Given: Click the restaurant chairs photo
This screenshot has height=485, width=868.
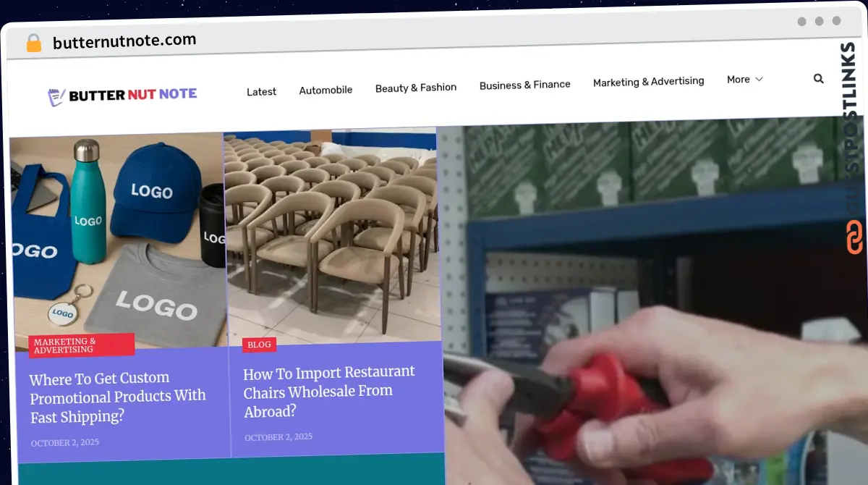Looking at the screenshot, I should (x=331, y=232).
